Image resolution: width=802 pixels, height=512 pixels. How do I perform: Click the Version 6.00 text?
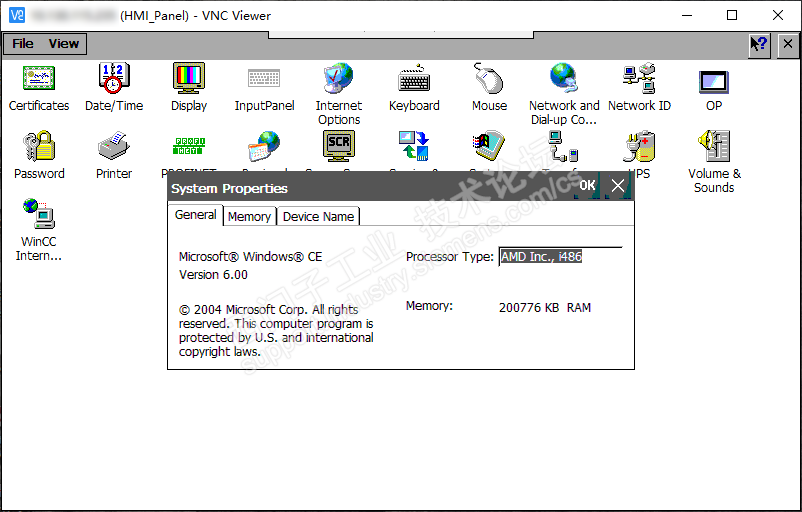pos(213,275)
